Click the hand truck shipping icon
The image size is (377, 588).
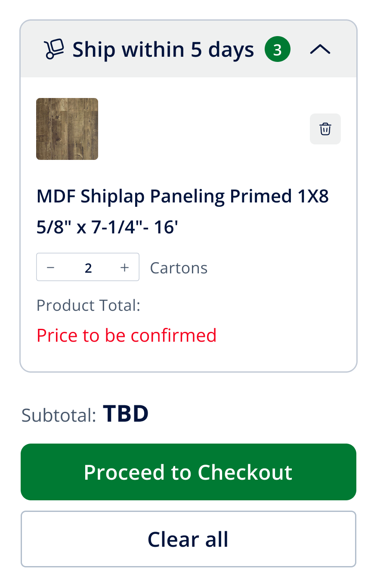[54, 49]
